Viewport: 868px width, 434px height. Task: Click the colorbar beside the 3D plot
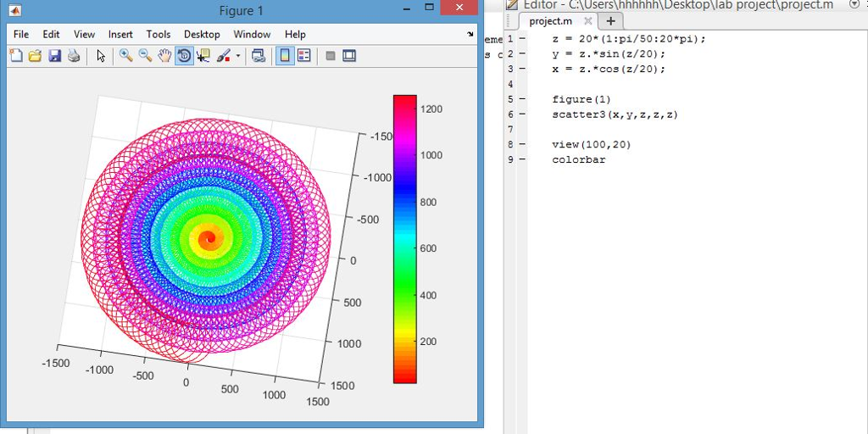(404, 239)
